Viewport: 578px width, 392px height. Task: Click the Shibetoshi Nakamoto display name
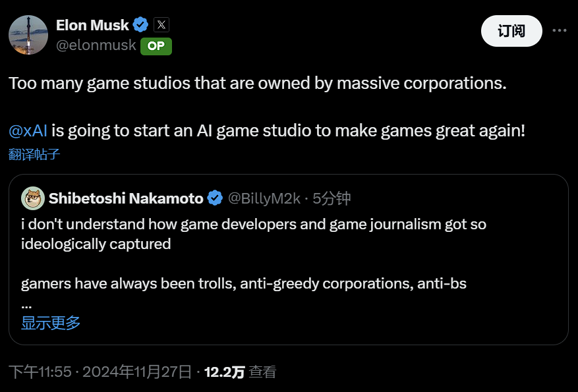125,198
